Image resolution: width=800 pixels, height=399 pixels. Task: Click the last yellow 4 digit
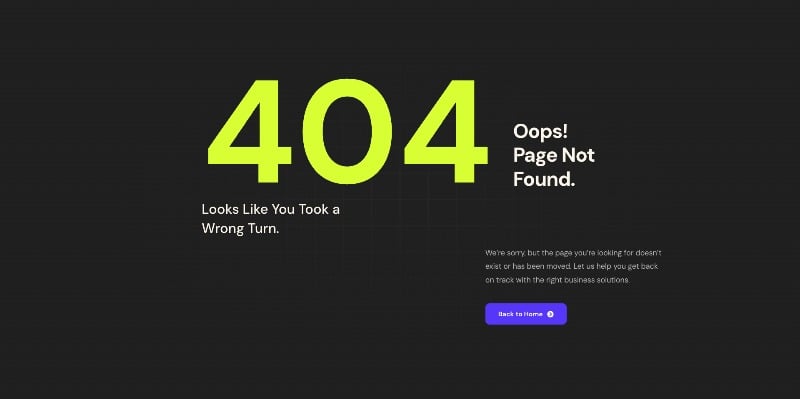click(446, 131)
